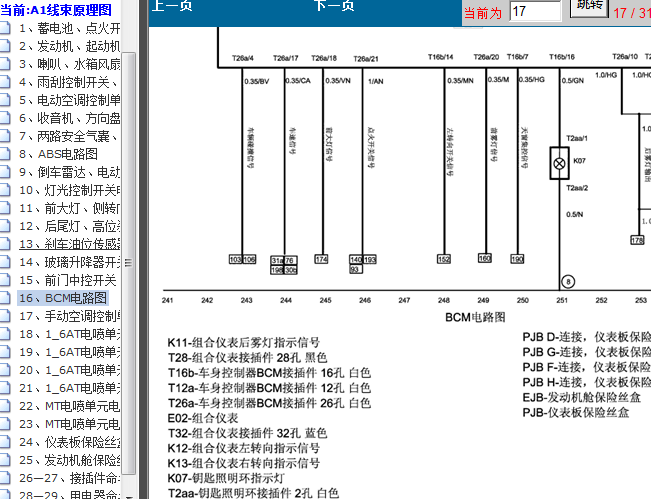Click page icon beside 16、BCM电路图
This screenshot has height=499, width=651.
(5, 298)
